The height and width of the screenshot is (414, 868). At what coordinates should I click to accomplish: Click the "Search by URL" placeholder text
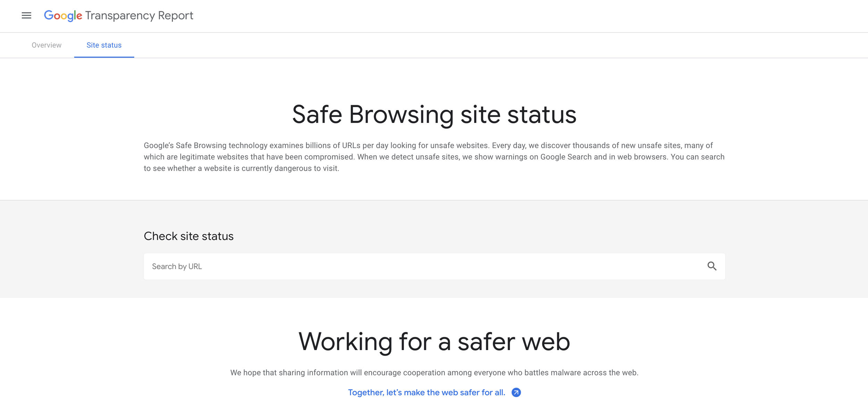pos(177,266)
